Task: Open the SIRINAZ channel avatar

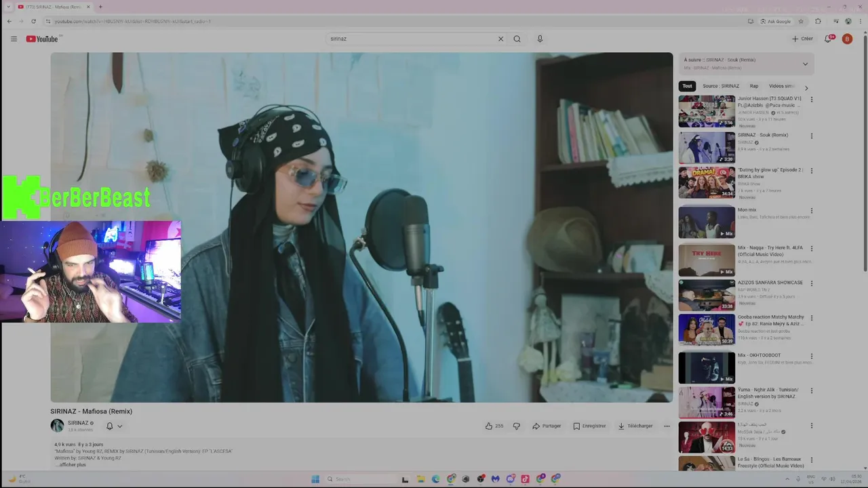Action: [x=57, y=426]
